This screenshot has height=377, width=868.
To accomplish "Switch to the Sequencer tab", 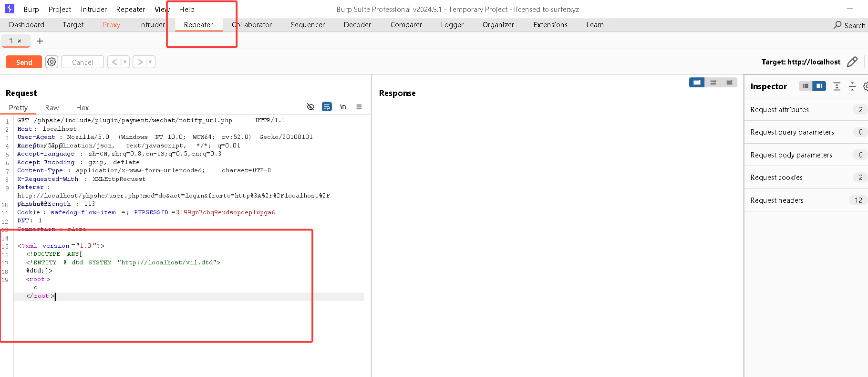I will (x=308, y=25).
